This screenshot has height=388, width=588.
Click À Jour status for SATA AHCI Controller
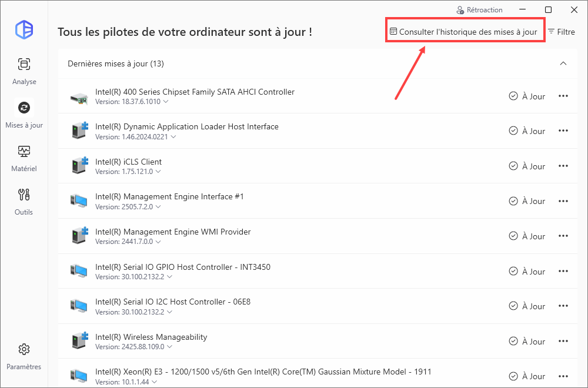pyautogui.click(x=527, y=96)
